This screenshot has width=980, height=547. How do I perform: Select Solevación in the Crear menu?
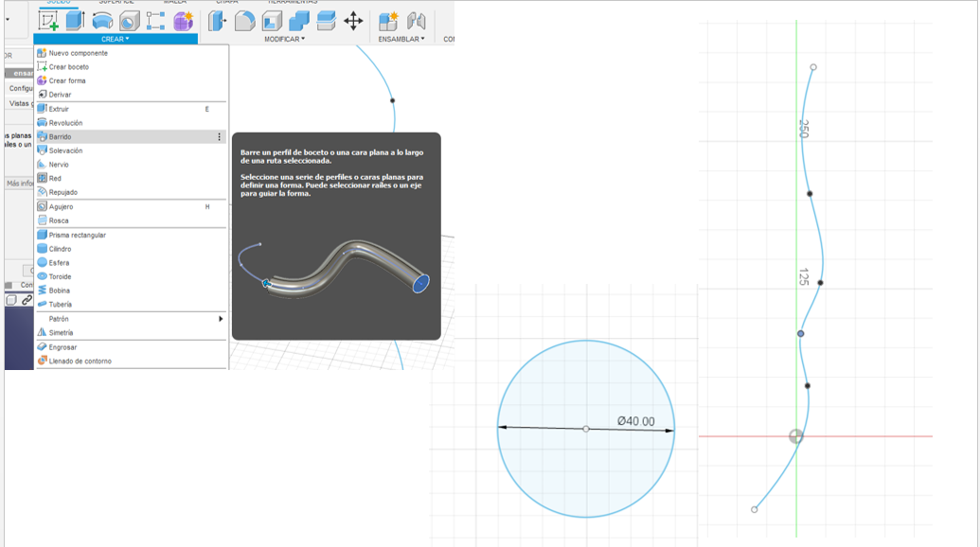pos(132,150)
